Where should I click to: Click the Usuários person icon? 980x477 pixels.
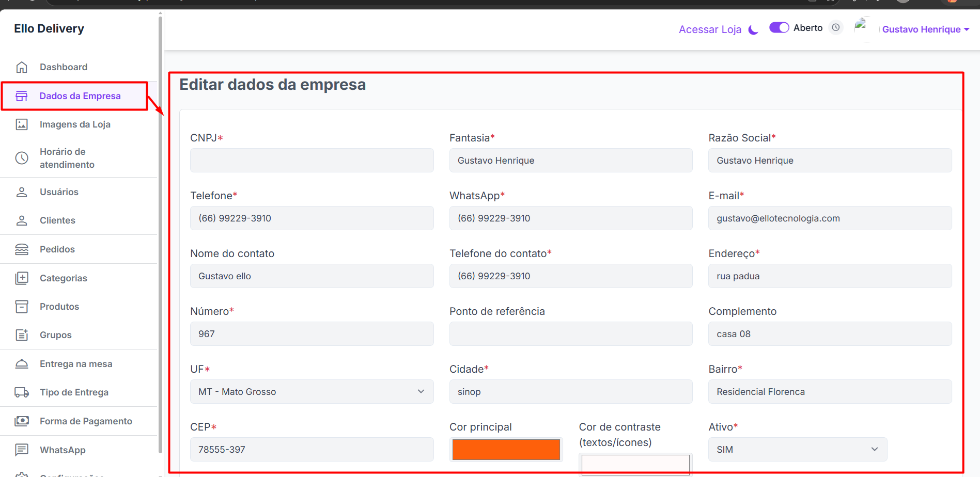pos(22,192)
